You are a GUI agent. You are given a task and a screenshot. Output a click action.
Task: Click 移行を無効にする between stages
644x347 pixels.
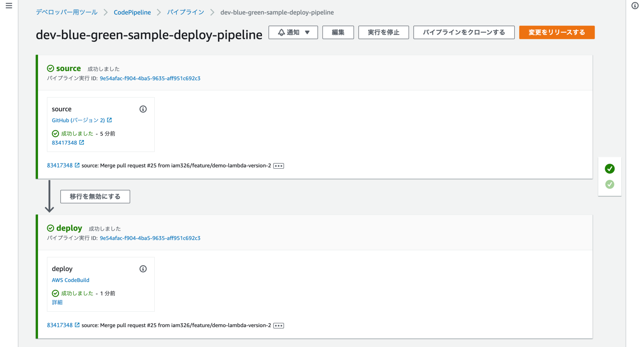[95, 196]
